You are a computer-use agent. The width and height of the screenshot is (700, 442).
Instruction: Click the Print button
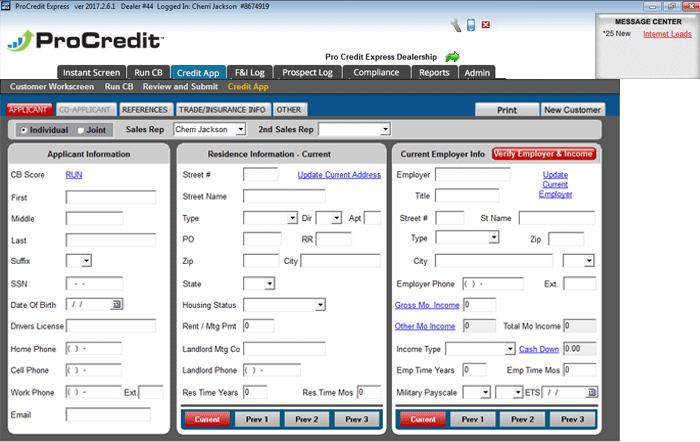pyautogui.click(x=507, y=110)
